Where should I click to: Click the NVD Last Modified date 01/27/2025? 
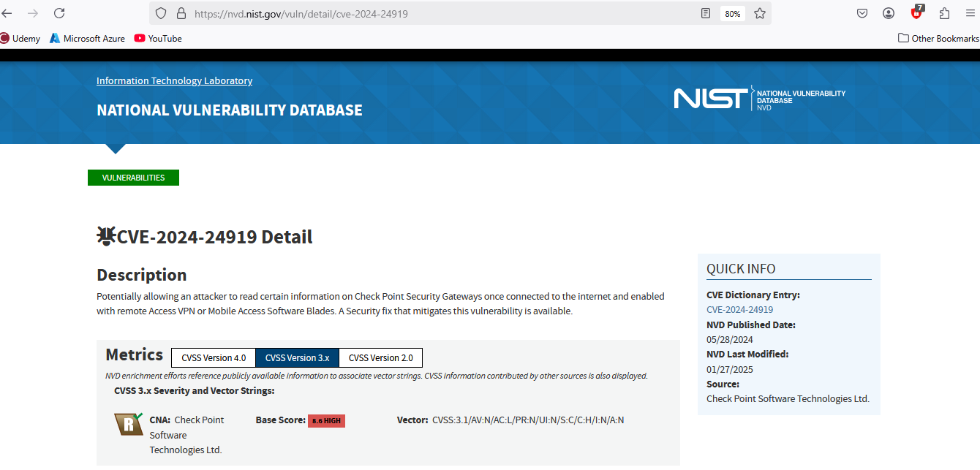click(x=729, y=369)
